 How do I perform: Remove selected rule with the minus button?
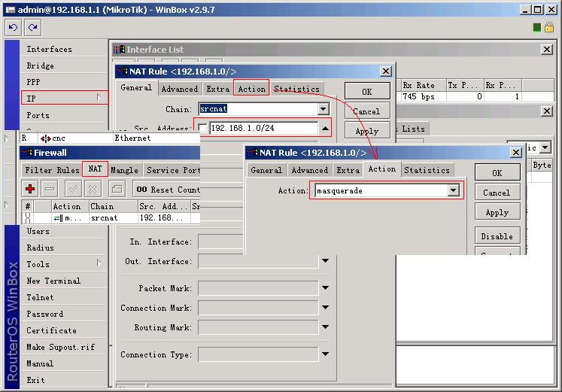click(50, 189)
